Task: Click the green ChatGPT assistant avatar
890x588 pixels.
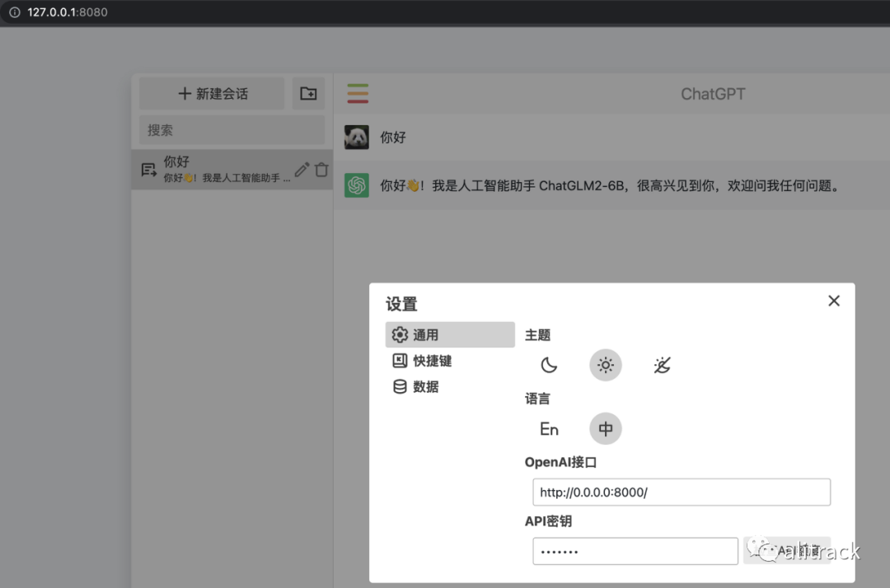Action: (357, 185)
